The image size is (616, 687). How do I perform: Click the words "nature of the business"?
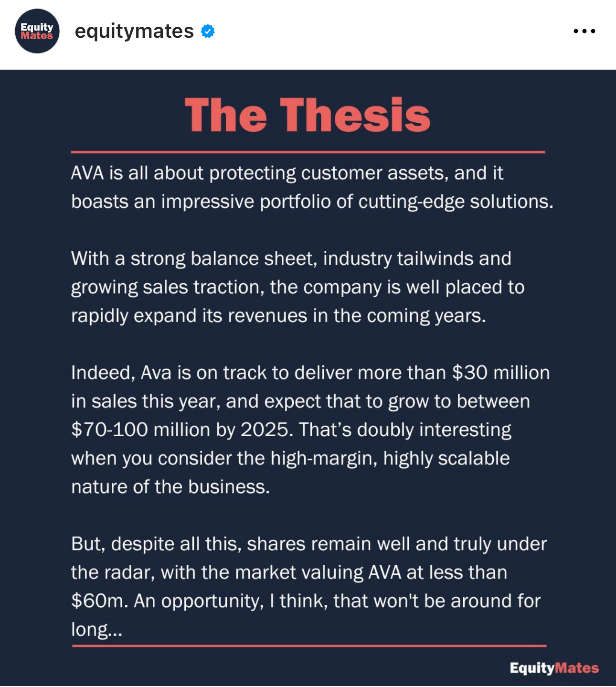(170, 487)
